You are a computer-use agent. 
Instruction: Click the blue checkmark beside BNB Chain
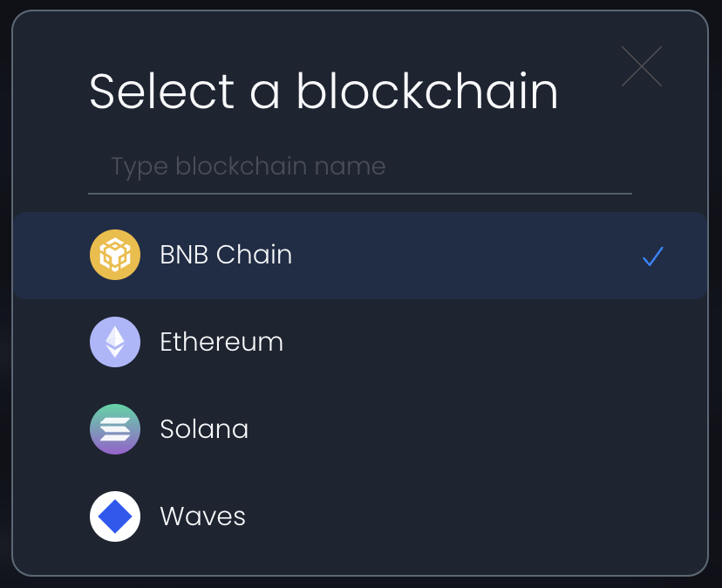pyautogui.click(x=653, y=256)
